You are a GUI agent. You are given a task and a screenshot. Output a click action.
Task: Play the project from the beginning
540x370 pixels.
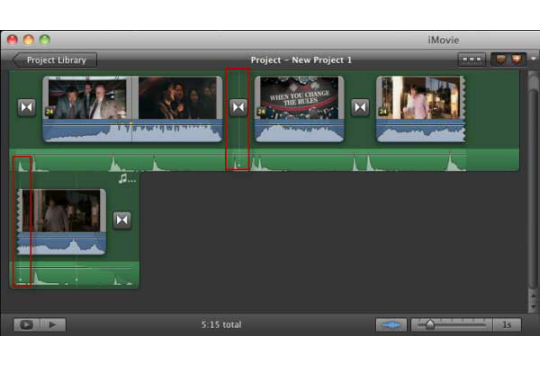(53, 325)
